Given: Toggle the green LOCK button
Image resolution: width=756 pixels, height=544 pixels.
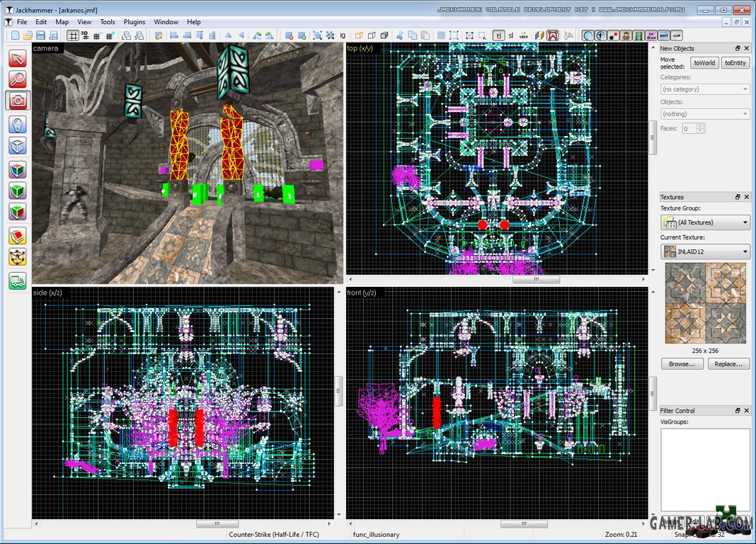Looking at the screenshot, I should [x=524, y=35].
